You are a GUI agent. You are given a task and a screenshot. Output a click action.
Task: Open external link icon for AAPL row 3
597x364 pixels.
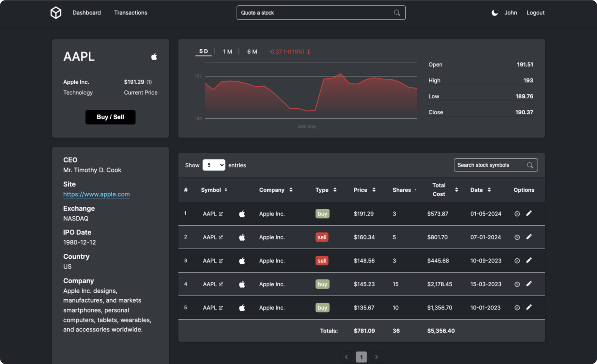click(221, 261)
